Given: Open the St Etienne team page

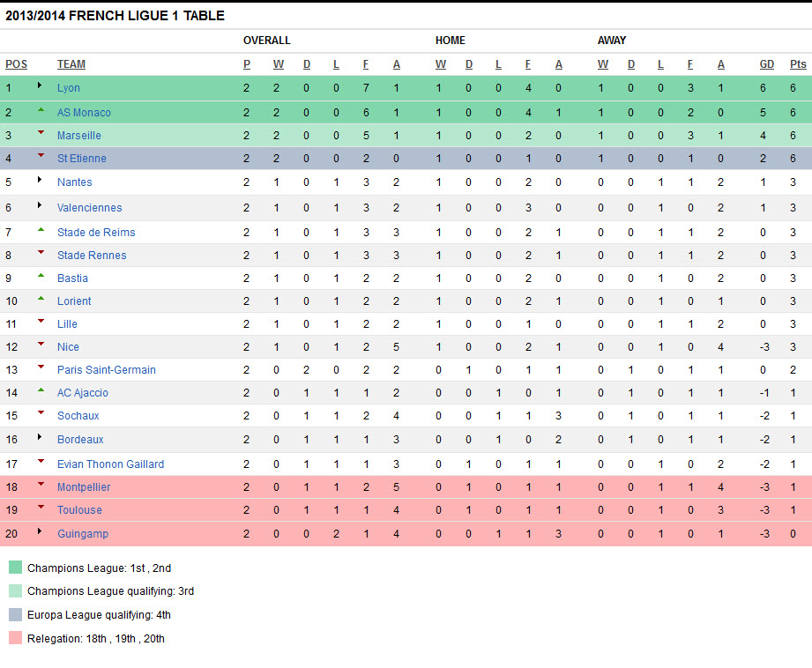Looking at the screenshot, I should 82,159.
